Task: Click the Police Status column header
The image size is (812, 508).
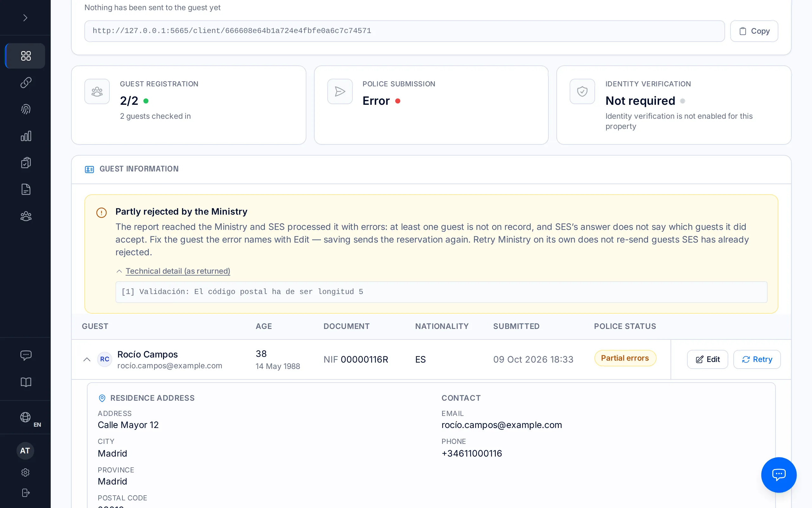Action: [x=625, y=326]
